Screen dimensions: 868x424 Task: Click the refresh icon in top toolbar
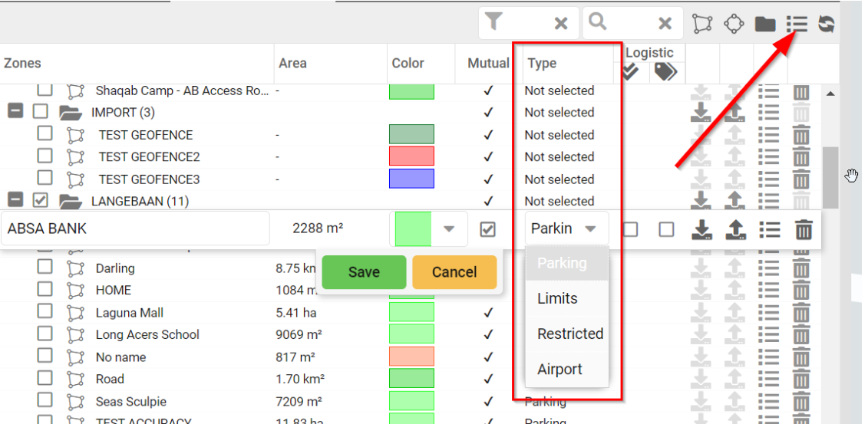[827, 24]
